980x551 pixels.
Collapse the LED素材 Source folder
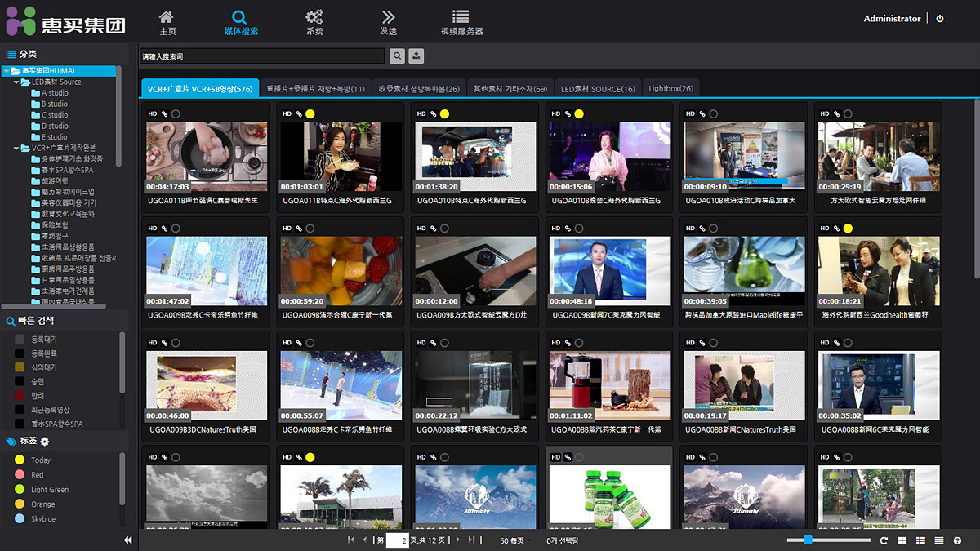tap(16, 82)
